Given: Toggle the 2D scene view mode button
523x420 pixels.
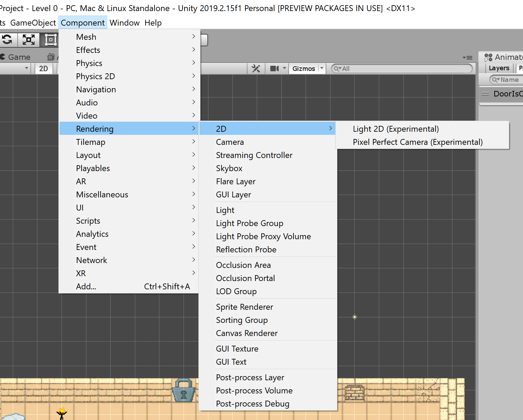Looking at the screenshot, I should (44, 68).
